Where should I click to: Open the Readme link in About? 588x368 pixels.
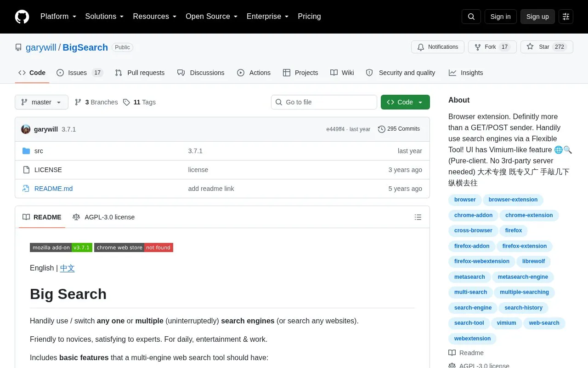(x=466, y=353)
